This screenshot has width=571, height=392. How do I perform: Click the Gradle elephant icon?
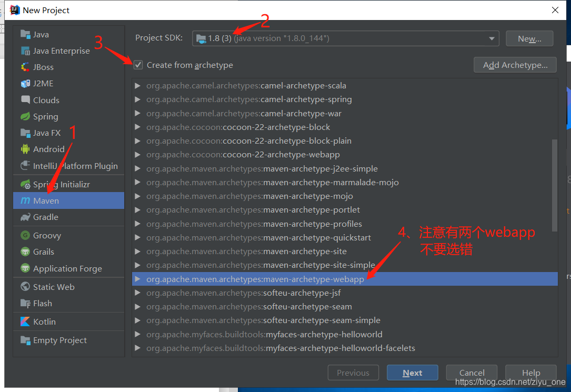click(25, 217)
